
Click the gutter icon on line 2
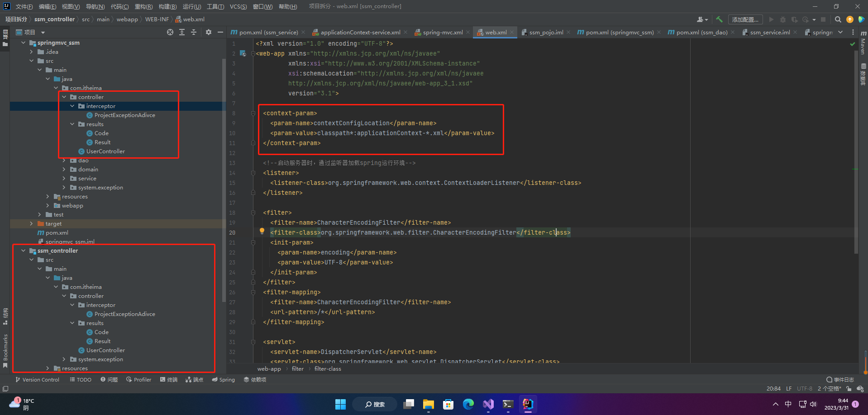click(243, 54)
